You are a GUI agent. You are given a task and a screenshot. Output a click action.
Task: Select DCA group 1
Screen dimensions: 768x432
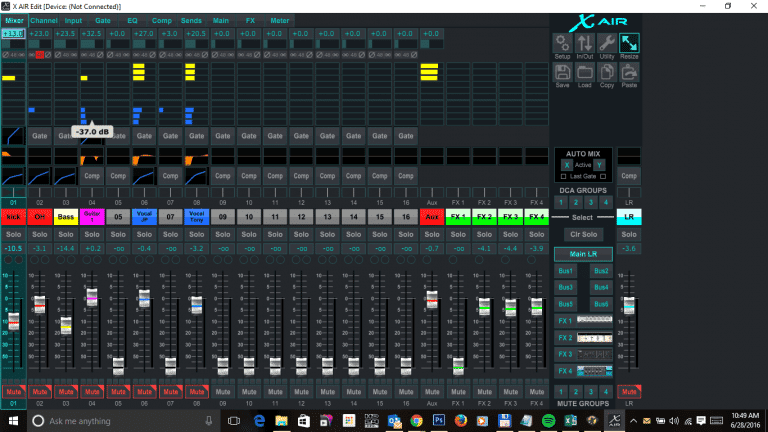pos(561,202)
